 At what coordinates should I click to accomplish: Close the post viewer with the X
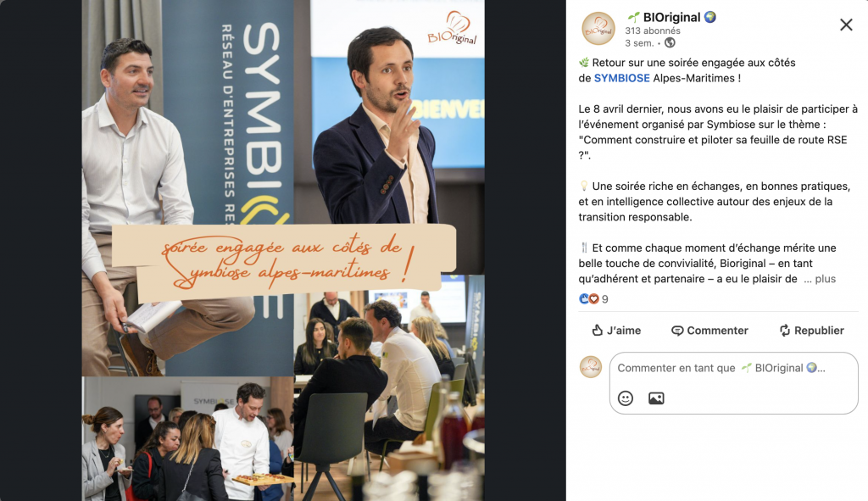(846, 25)
